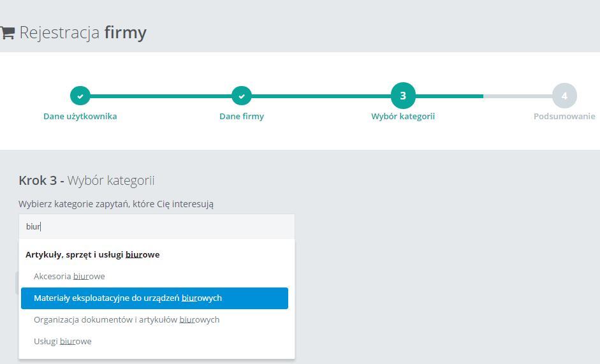Select the step 3 circle
The width and height of the screenshot is (600, 364).
coord(403,96)
